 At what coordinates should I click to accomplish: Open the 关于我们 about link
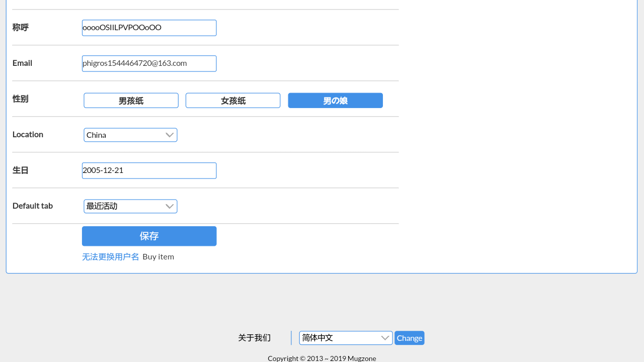254,338
